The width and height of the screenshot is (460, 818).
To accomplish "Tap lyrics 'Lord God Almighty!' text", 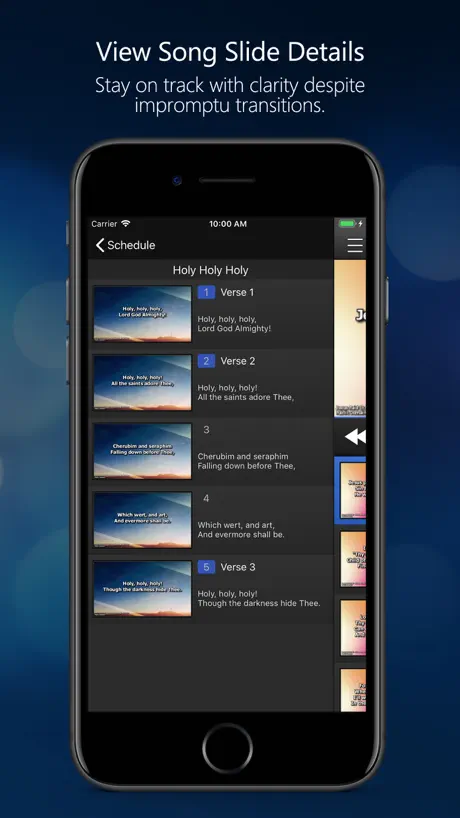I will coord(234,329).
